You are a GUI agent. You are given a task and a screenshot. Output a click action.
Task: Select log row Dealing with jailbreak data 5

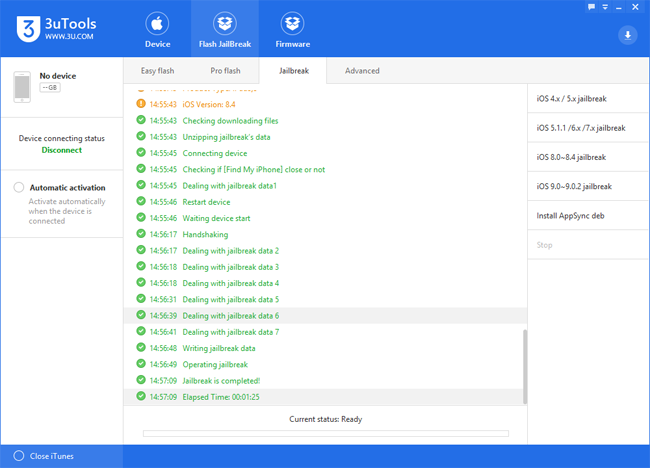click(325, 299)
